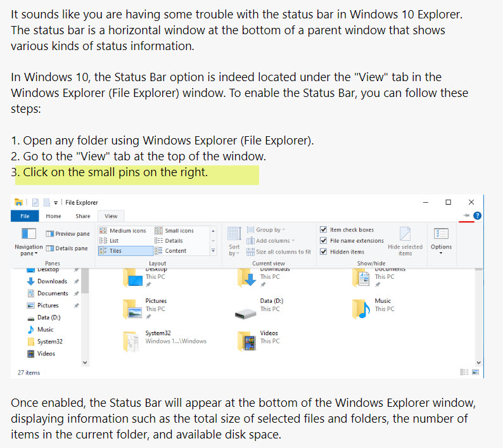Click the pin ribbon icon underlined in red
503x448 pixels.
pyautogui.click(x=466, y=215)
